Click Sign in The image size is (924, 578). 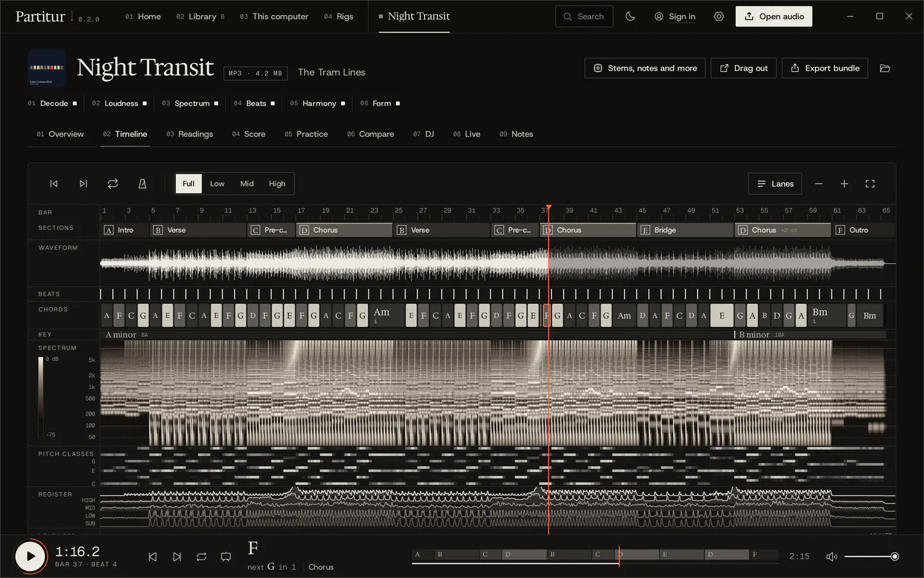click(x=675, y=17)
